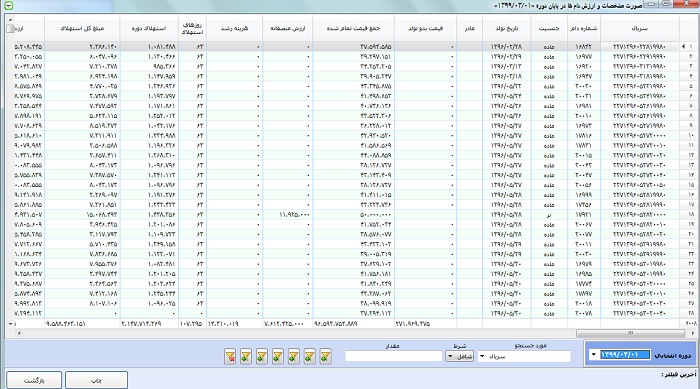
Task: Open the مورد جستجو combo box showing سریال
Action: coord(524,356)
